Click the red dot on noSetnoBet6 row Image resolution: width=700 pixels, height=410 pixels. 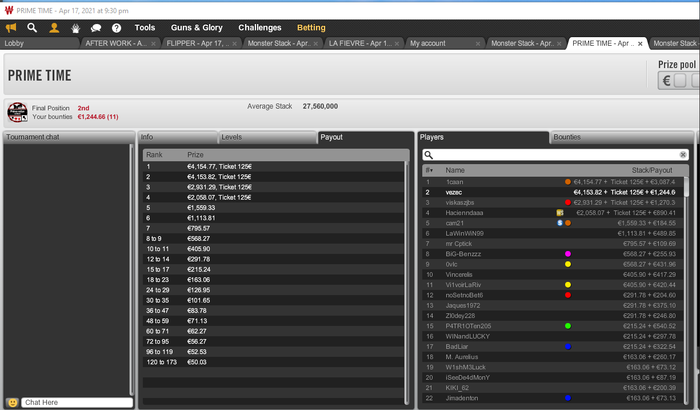pyautogui.click(x=568, y=295)
